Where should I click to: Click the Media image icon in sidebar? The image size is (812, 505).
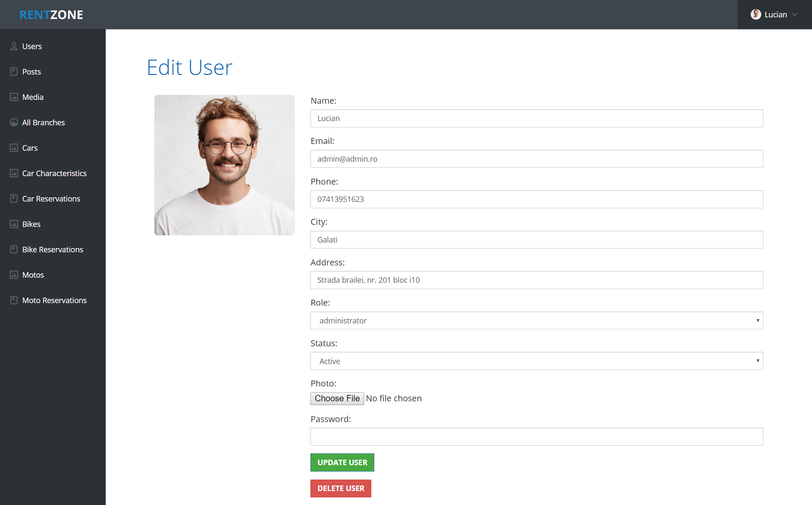pos(14,97)
